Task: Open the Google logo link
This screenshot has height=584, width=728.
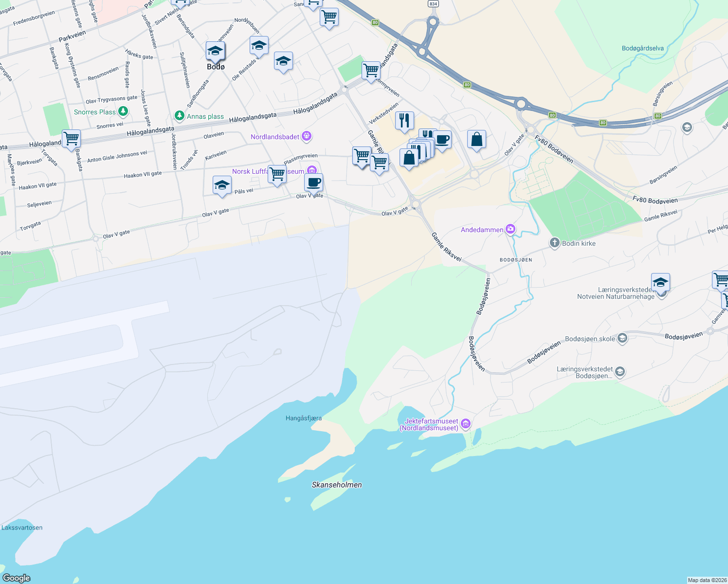Action: [17, 578]
